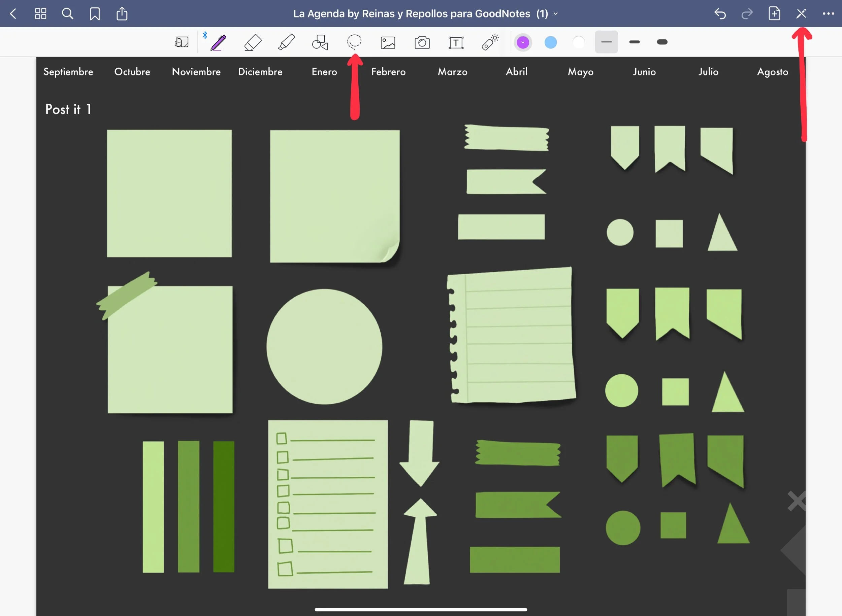
Task: Select the Highlighter tool
Action: [287, 42]
